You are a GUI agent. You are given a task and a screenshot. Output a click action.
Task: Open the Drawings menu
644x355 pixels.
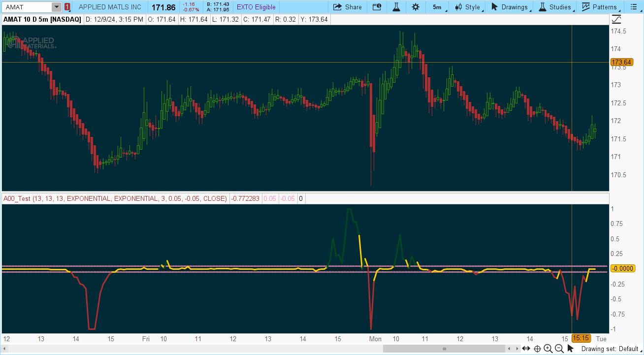click(x=512, y=7)
